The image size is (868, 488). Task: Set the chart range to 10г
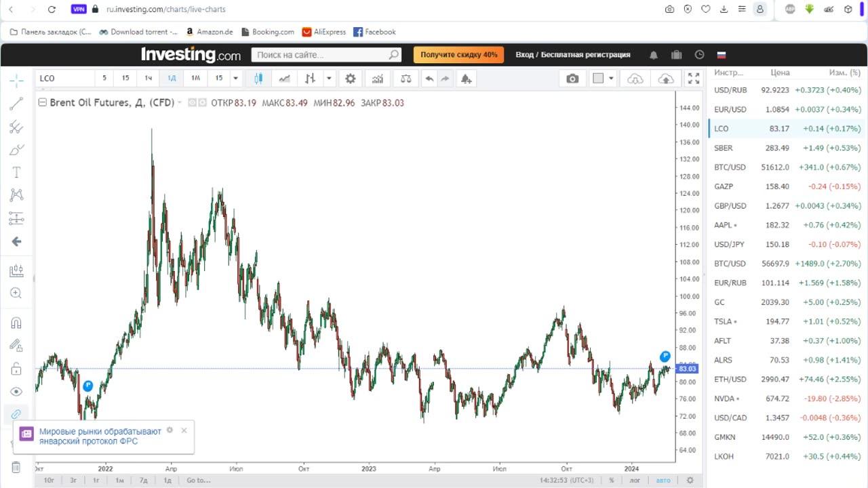(49, 481)
